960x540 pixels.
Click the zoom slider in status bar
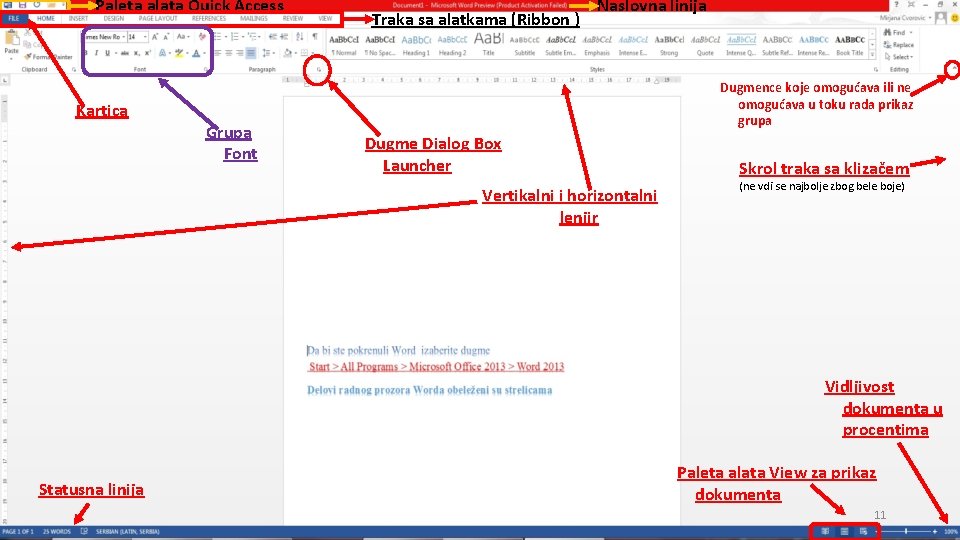pos(907,531)
